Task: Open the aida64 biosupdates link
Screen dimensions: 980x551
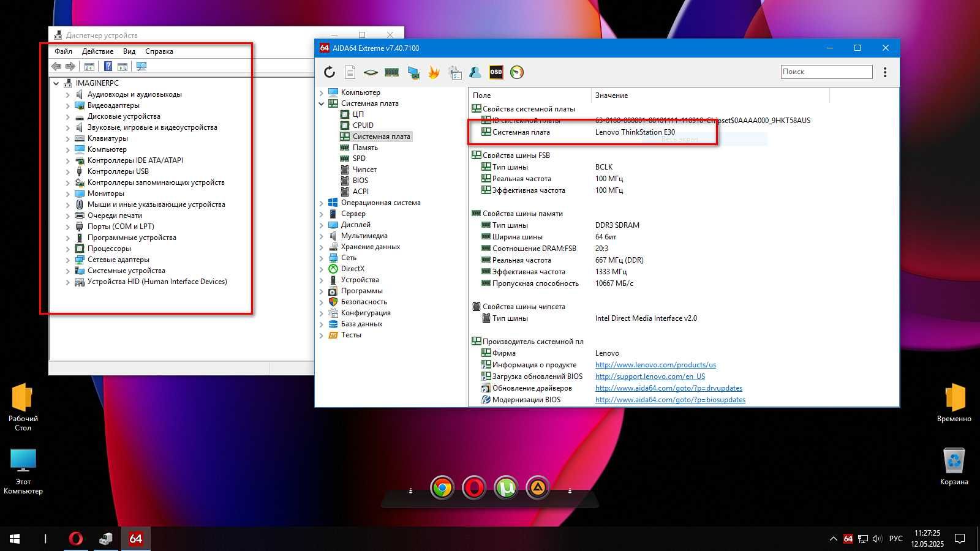Action: (670, 400)
